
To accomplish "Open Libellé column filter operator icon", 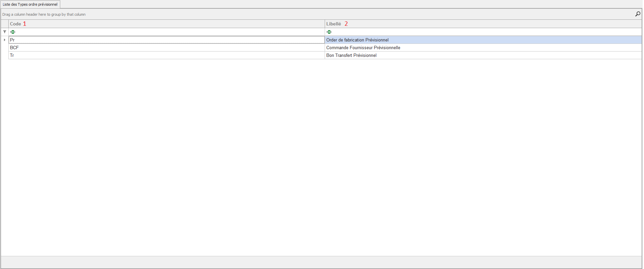I will (x=329, y=32).
